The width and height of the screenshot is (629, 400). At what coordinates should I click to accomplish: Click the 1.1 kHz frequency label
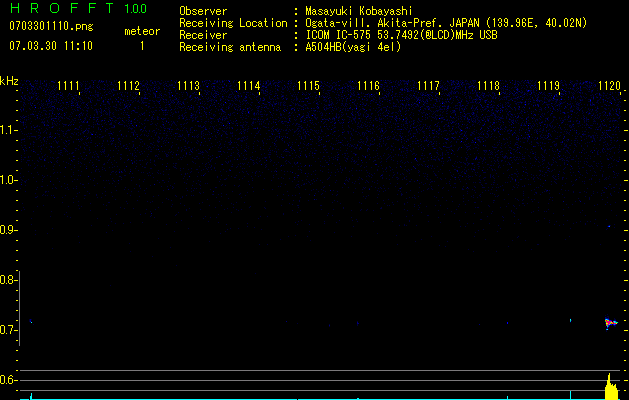click(x=8, y=130)
